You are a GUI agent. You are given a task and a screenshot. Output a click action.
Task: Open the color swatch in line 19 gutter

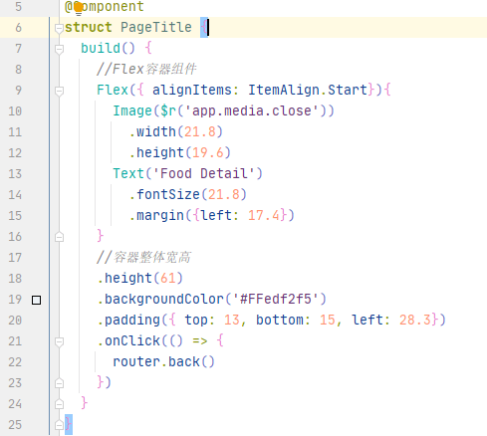click(x=36, y=300)
